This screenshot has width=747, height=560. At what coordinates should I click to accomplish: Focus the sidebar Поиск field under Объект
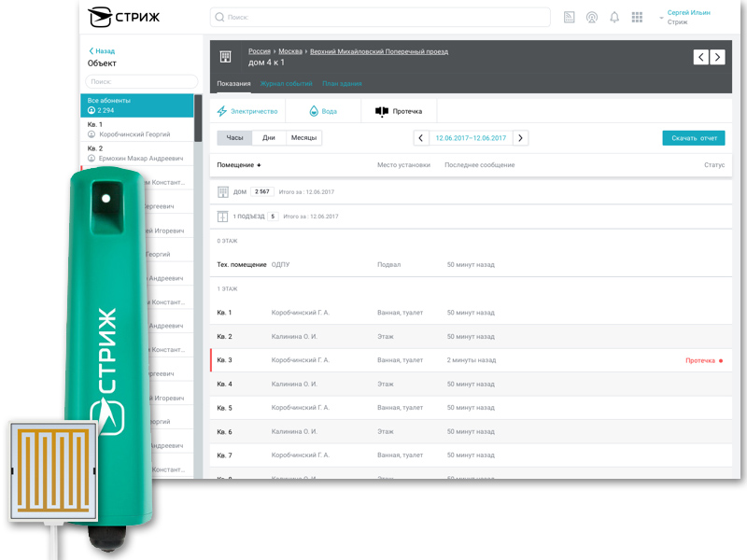click(x=142, y=81)
